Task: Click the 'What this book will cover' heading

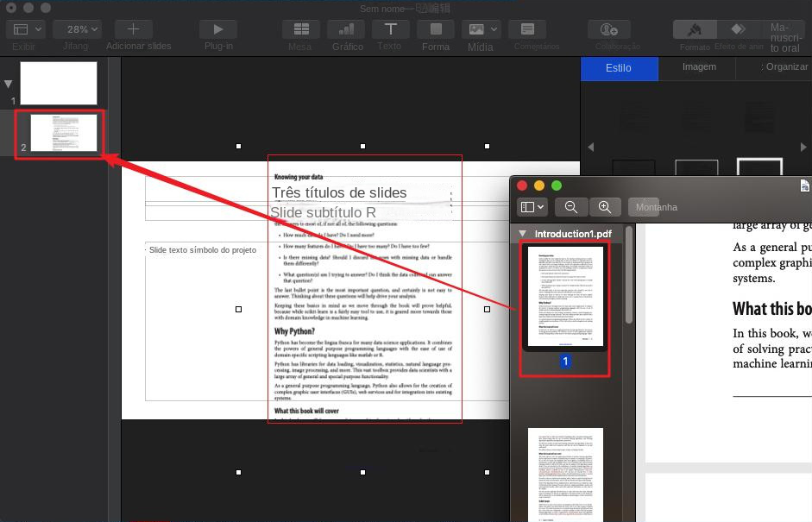Action: [306, 411]
